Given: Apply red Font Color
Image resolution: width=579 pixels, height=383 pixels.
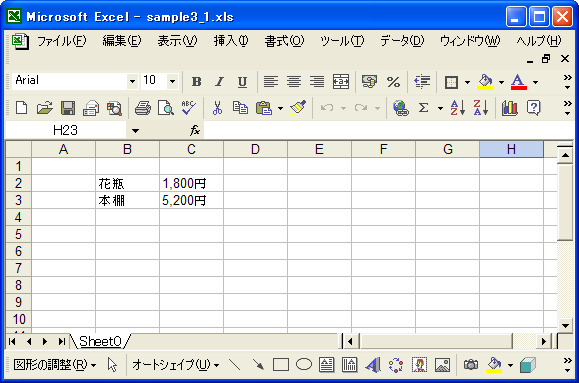Looking at the screenshot, I should 518,82.
